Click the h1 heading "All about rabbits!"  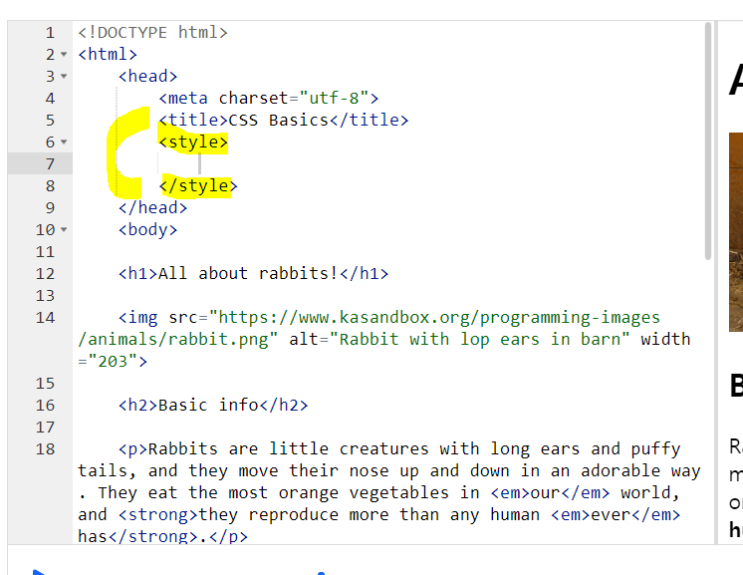pyautogui.click(x=248, y=274)
